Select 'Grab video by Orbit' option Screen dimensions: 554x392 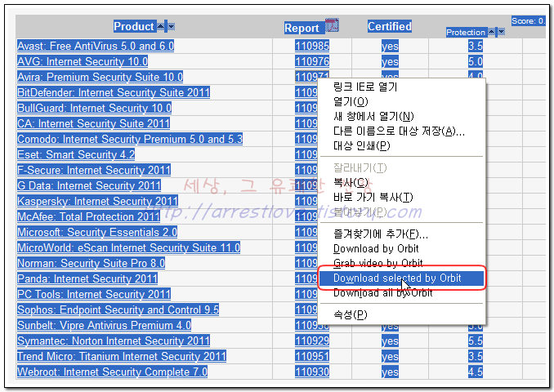[401, 263]
